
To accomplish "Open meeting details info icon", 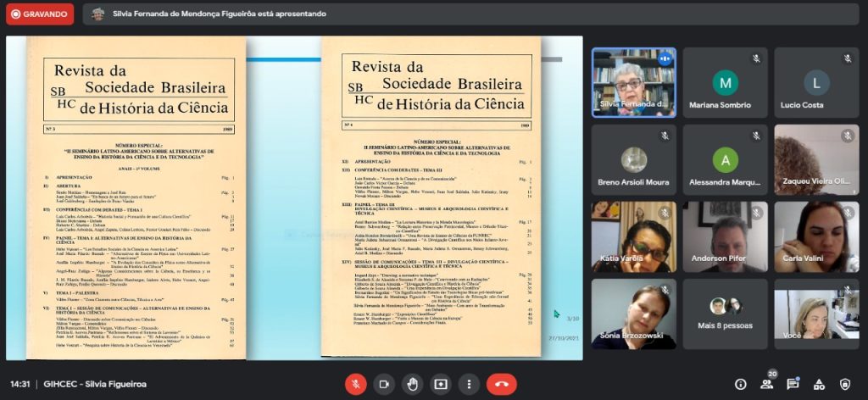I will pyautogui.click(x=740, y=384).
